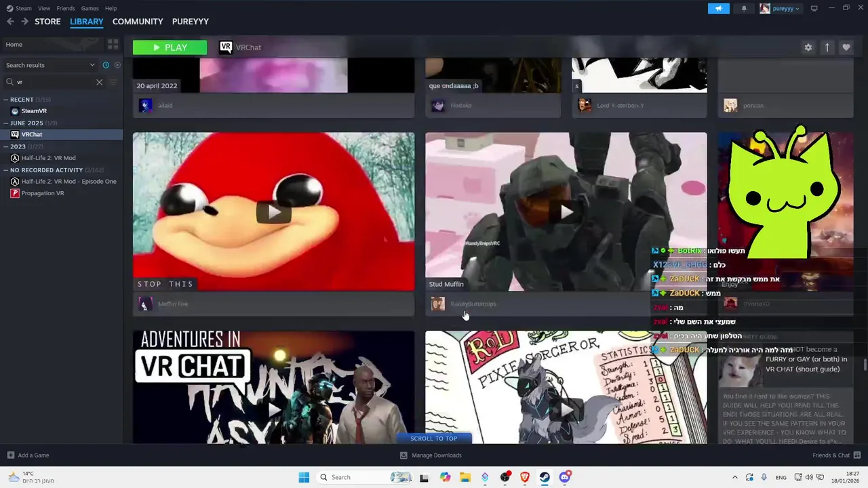Image resolution: width=868 pixels, height=488 pixels.
Task: Switch to the STORE tab
Action: tap(47, 21)
